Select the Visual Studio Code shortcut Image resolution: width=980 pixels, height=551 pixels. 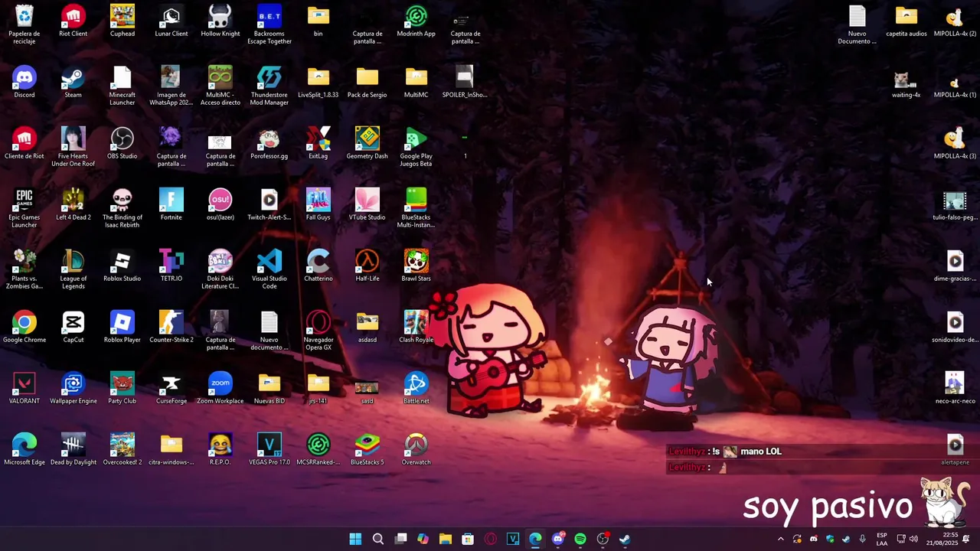269,269
